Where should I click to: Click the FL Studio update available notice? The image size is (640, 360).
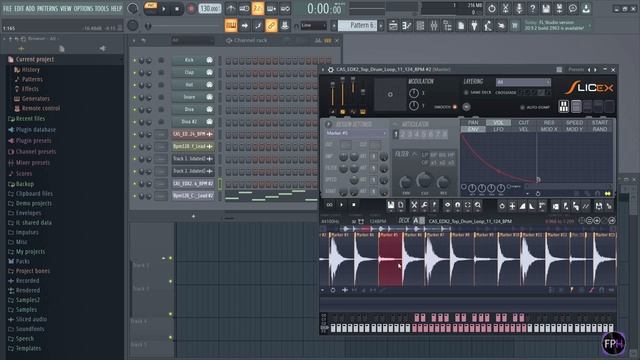[556, 25]
